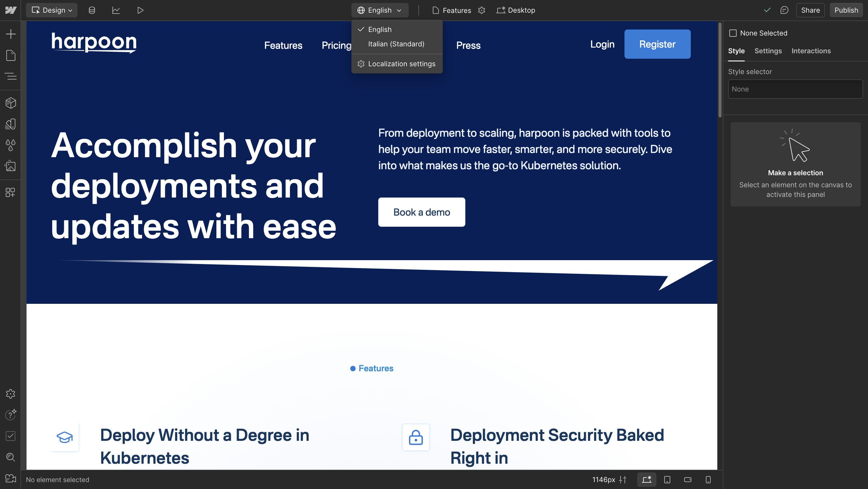This screenshot has width=868, height=489.
Task: Select Deploy Without a Degree heading
Action: click(x=205, y=446)
